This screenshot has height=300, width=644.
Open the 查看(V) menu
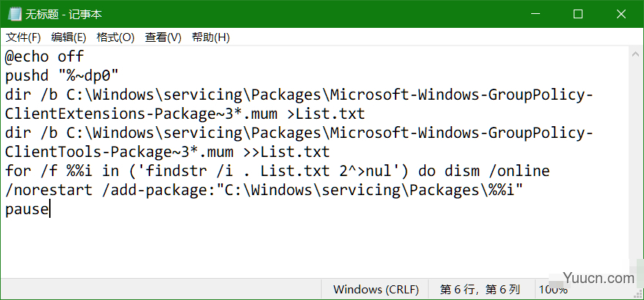point(163,38)
